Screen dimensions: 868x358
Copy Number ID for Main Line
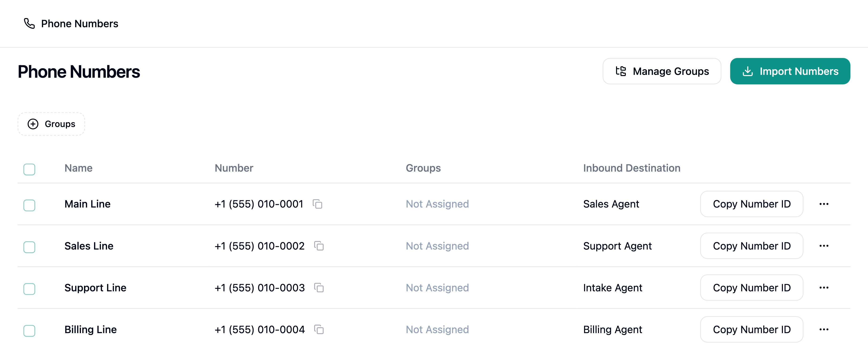click(x=751, y=204)
